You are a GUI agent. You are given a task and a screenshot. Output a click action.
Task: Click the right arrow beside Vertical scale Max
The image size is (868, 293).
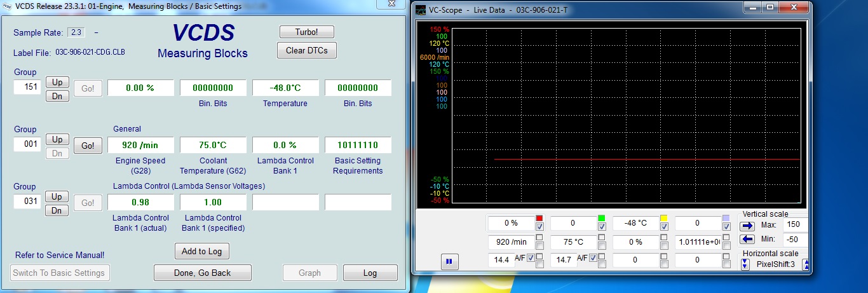[748, 226]
